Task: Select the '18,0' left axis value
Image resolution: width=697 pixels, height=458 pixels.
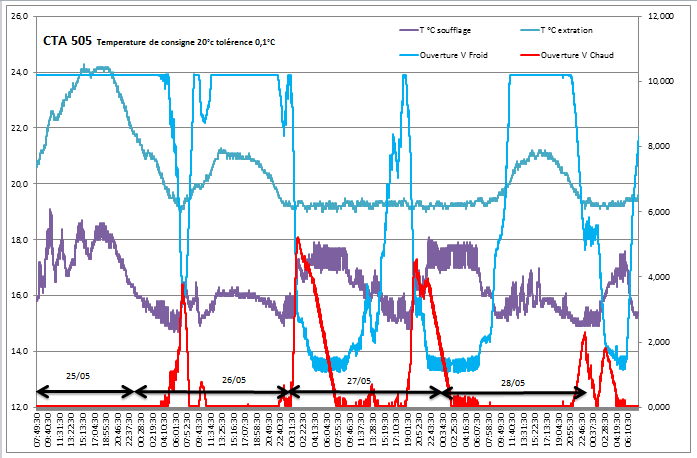Action: (19, 240)
